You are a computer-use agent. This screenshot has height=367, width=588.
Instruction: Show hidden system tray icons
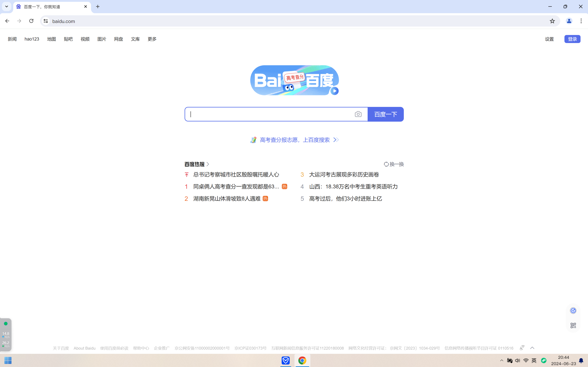click(501, 360)
